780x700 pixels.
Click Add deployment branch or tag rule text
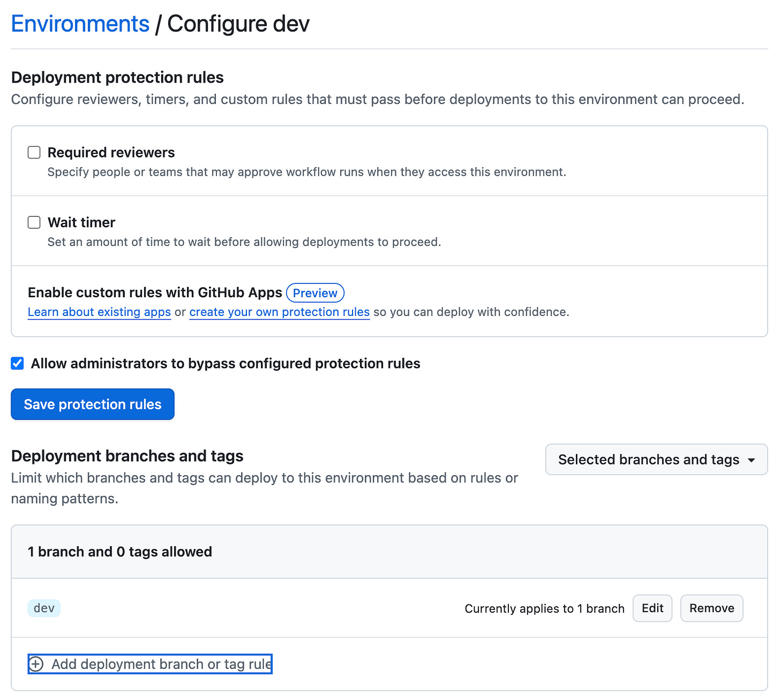pos(161,664)
